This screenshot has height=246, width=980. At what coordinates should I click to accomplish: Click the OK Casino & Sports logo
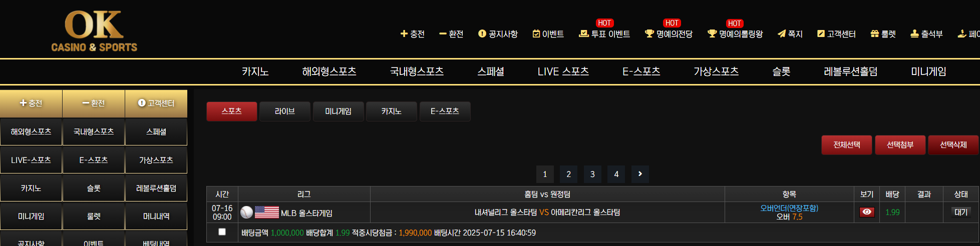[x=94, y=31]
